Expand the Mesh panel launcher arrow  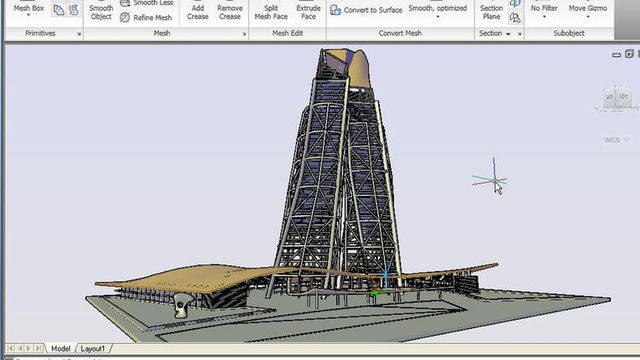pyautogui.click(x=244, y=34)
